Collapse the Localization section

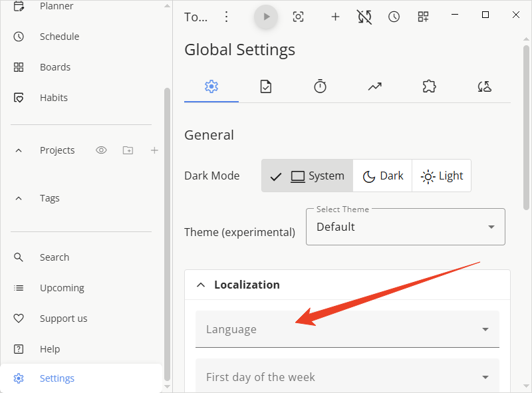tap(201, 285)
